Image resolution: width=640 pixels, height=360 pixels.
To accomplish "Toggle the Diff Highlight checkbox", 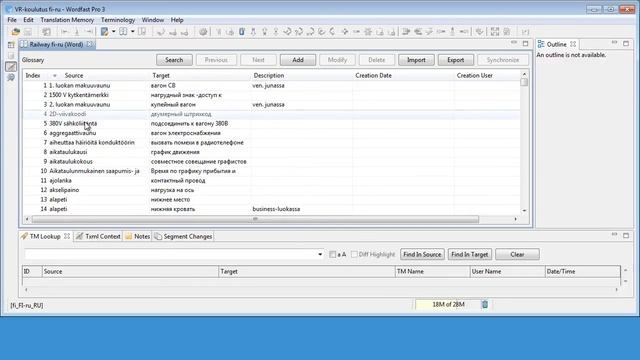I will (x=354, y=254).
